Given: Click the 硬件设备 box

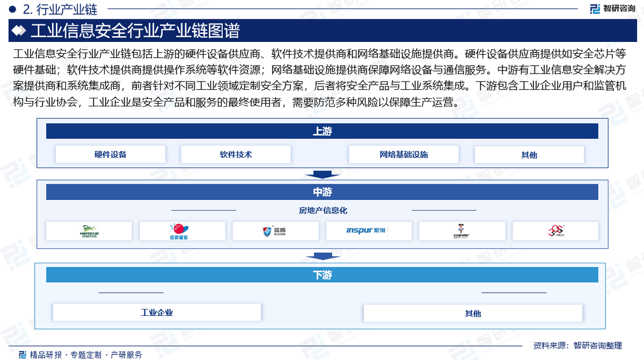Looking at the screenshot, I should pyautogui.click(x=111, y=155).
